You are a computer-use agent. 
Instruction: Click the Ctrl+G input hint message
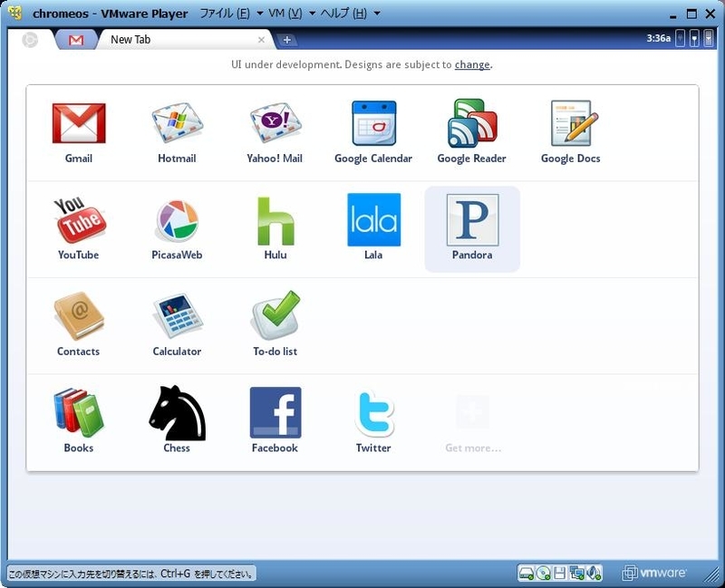[131, 574]
